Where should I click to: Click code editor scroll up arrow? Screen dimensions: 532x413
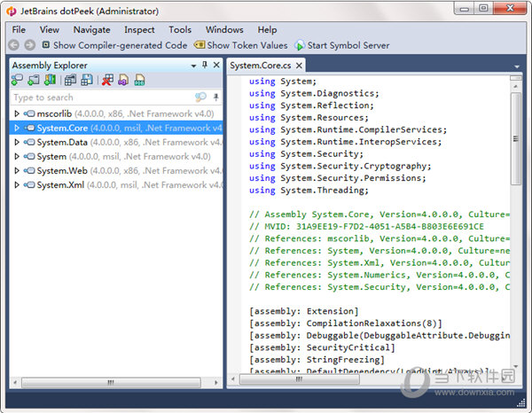click(516, 87)
